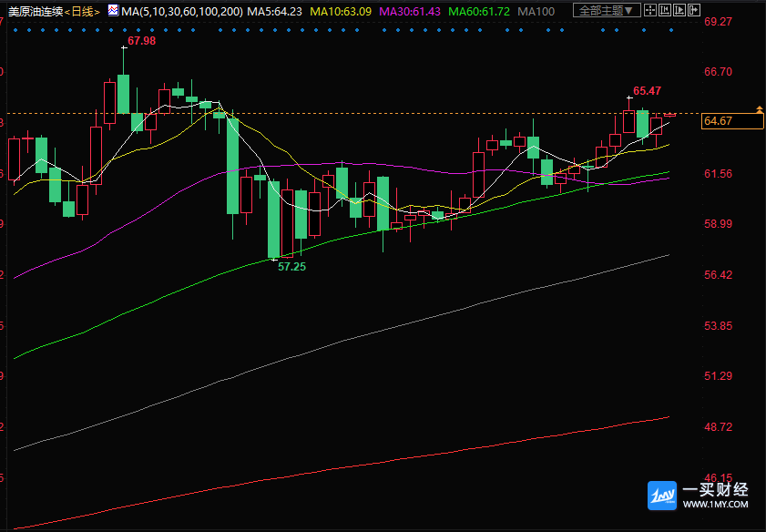Click the 48.72 price axis label
Viewport: 766px width, 532px height.
click(x=718, y=427)
